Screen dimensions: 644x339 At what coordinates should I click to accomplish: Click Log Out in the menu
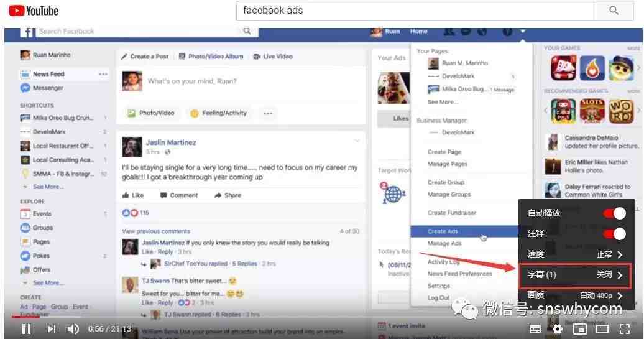pos(438,297)
